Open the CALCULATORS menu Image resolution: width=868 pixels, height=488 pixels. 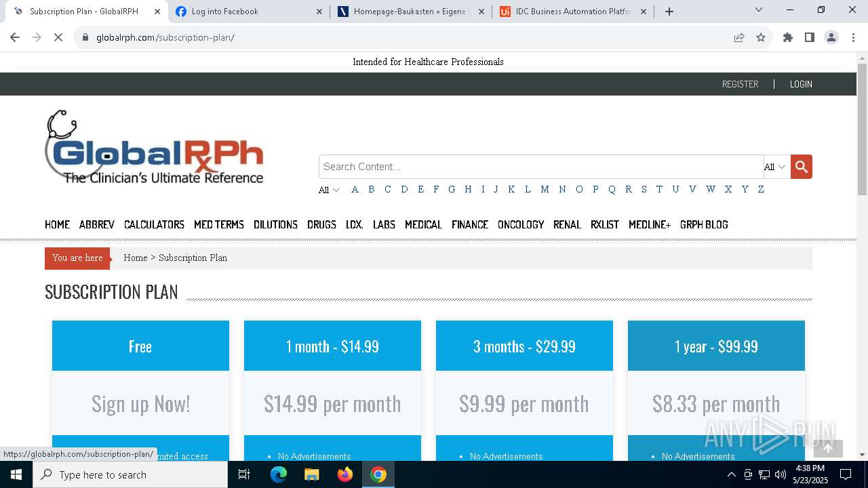click(x=154, y=224)
